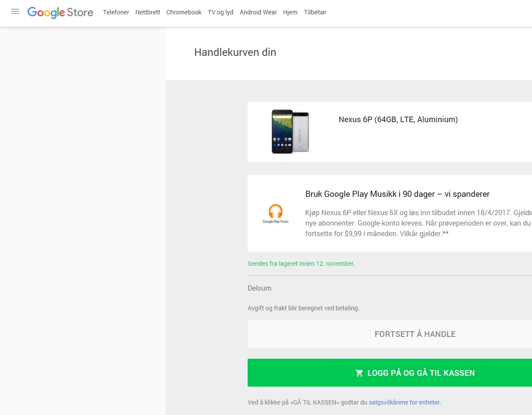Open the hamburger navigation menu
The width and height of the screenshot is (532, 415).
(15, 12)
